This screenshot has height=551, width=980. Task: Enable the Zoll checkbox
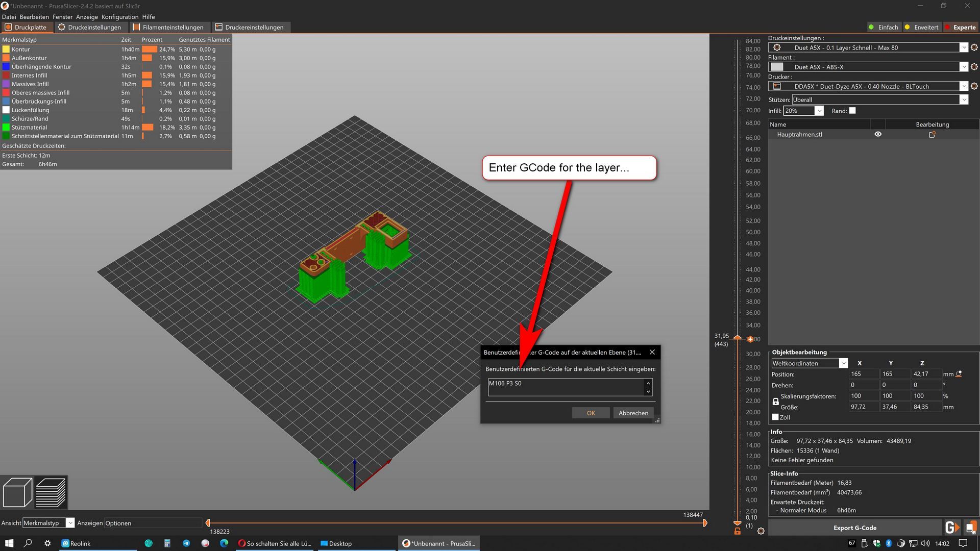775,417
